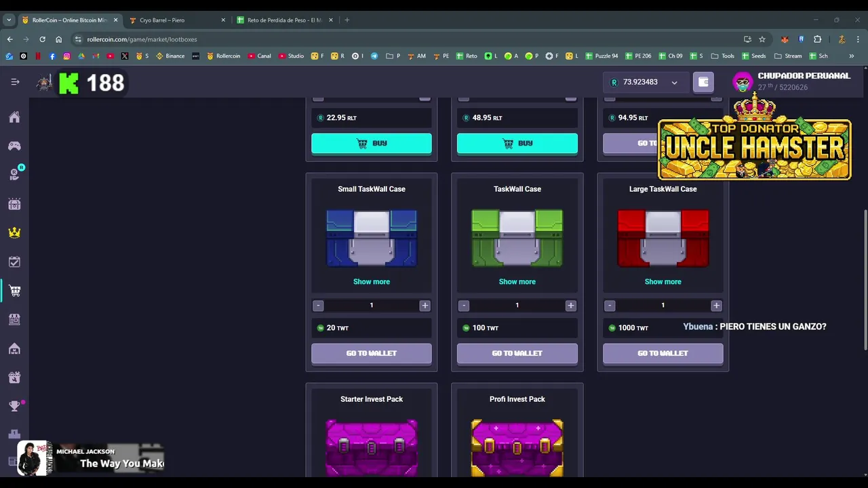868x488 pixels.
Task: Open the Facebook bookmark icon
Action: [x=52, y=56]
